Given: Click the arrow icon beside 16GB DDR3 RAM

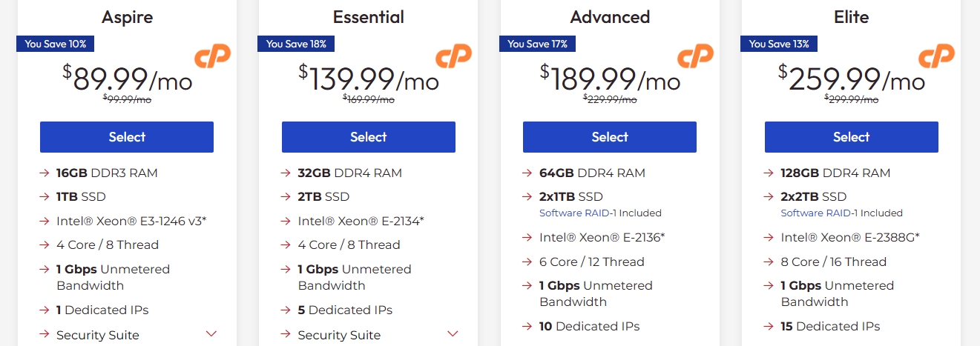Looking at the screenshot, I should point(45,173).
